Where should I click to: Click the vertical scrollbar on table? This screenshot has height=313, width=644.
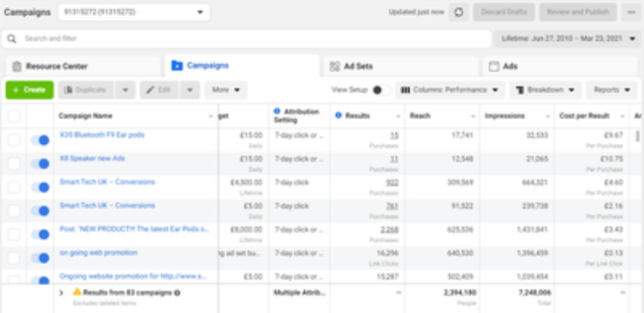638,136
